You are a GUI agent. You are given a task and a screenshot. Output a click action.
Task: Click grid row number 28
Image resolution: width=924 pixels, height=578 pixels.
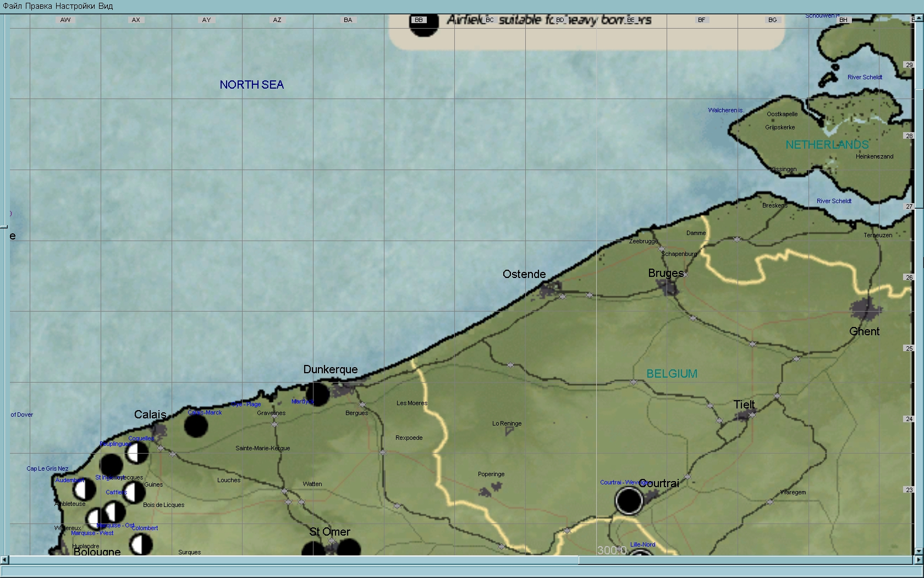click(x=909, y=135)
